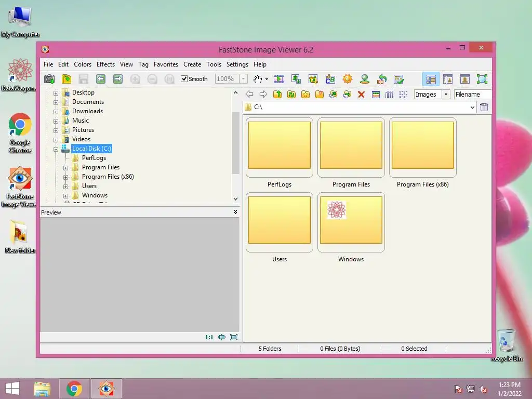Click the Acquire Images camera icon

(x=49, y=79)
